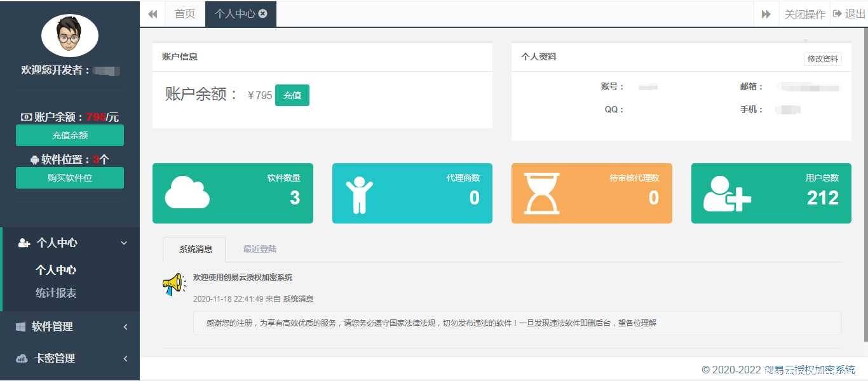Click the user icon beside 个人中心 menu
The height and width of the screenshot is (381, 868).
(24, 243)
